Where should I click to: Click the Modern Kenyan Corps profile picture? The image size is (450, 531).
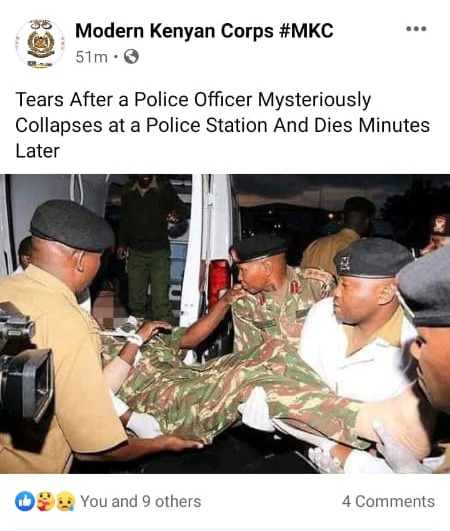pyautogui.click(x=40, y=44)
